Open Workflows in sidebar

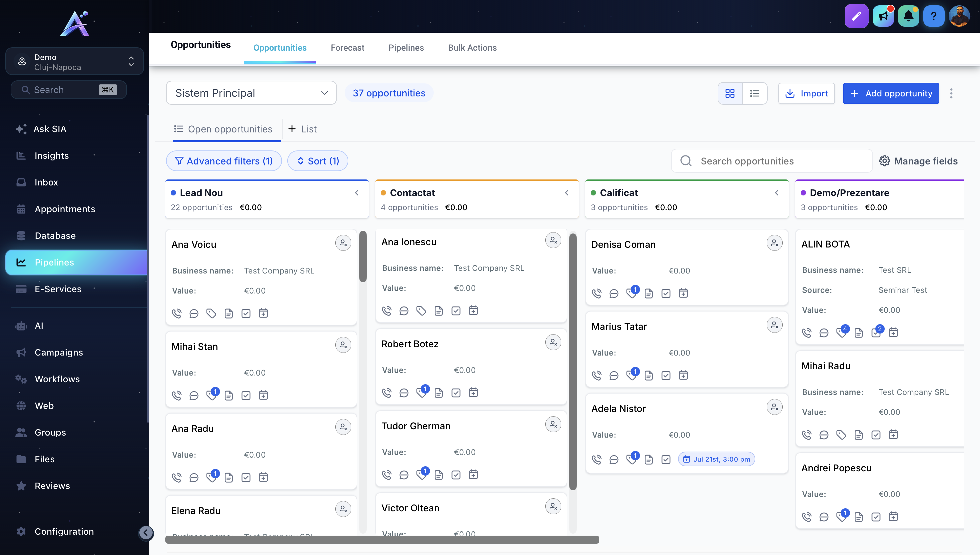tap(57, 379)
